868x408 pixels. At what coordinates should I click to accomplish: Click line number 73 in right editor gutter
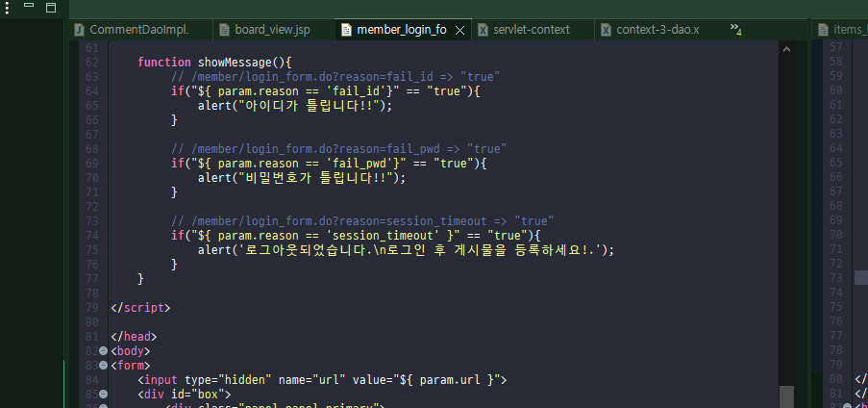[x=836, y=278]
